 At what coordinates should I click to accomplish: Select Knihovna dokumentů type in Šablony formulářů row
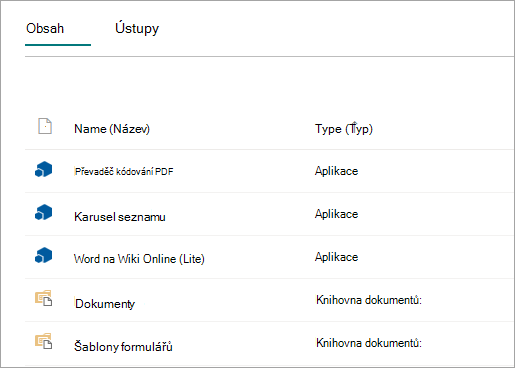coord(369,343)
